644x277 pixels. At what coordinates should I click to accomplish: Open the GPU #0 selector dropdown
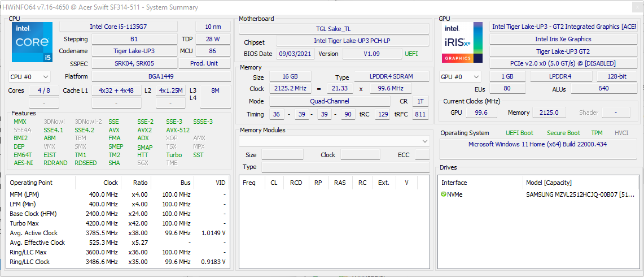(460, 76)
